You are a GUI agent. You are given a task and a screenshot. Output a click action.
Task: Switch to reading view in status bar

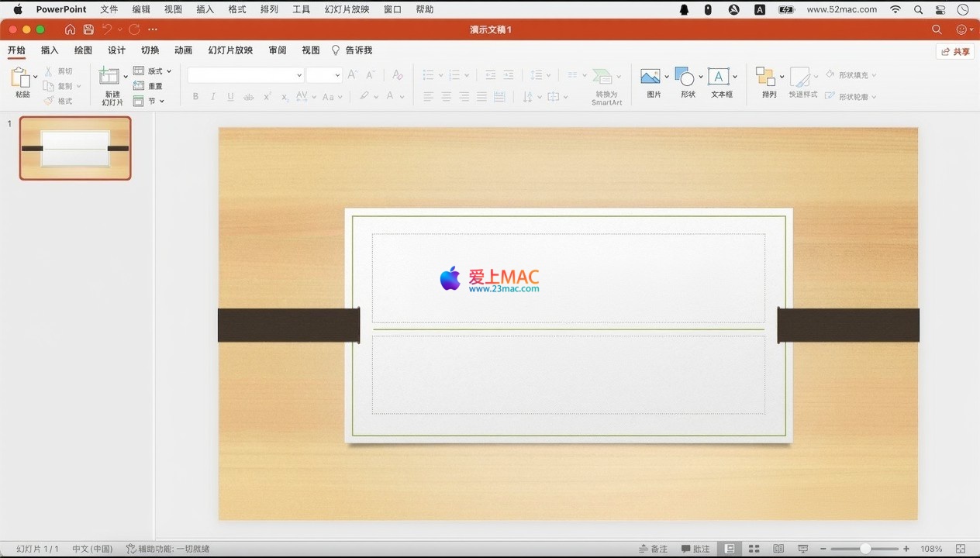coord(778,549)
